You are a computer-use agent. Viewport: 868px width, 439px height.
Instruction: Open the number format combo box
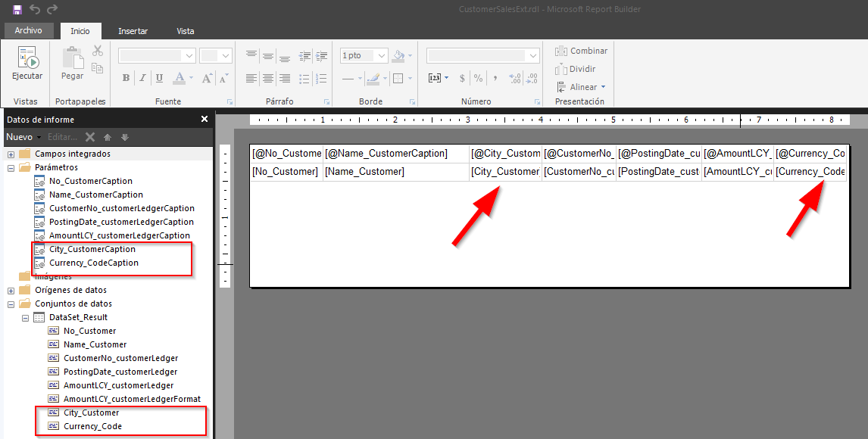click(482, 55)
